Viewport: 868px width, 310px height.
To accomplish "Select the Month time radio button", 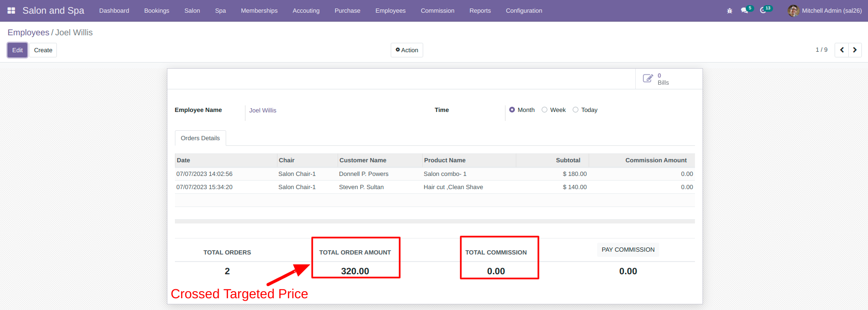I will pos(512,110).
